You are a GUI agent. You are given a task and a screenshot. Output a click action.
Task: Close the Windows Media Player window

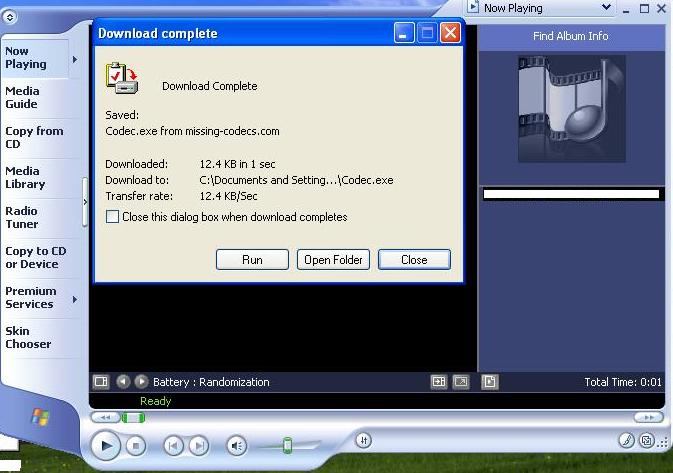(661, 9)
